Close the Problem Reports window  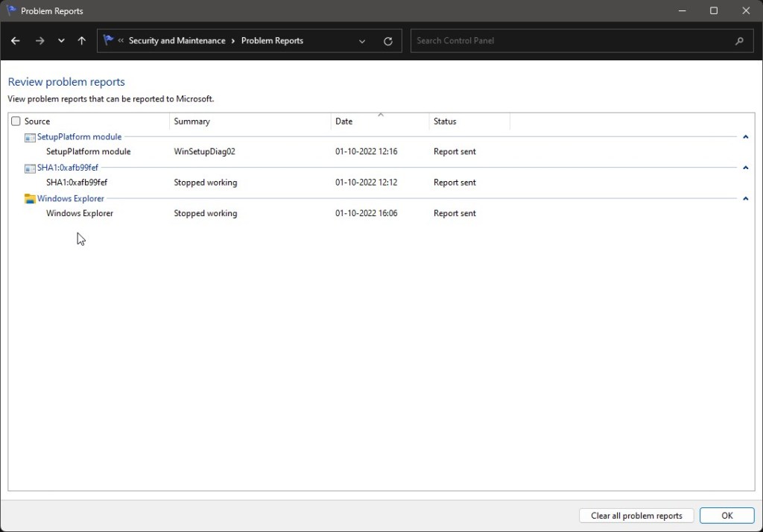(745, 10)
